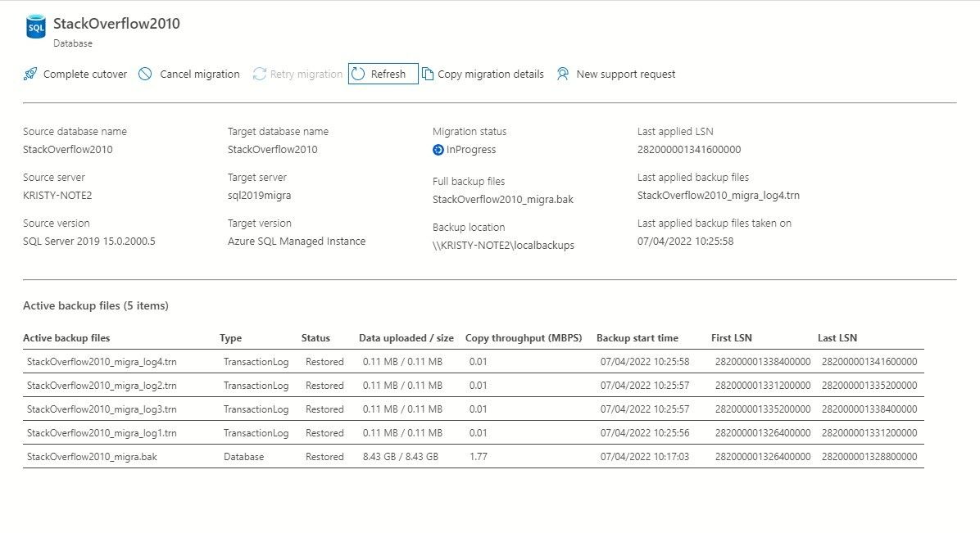
Task: Select row StackOverflow2010_migra_log1.trn
Action: click(x=473, y=433)
